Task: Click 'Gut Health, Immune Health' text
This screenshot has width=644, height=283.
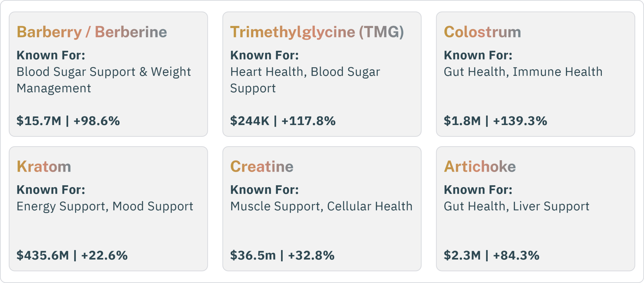Action: click(x=523, y=72)
